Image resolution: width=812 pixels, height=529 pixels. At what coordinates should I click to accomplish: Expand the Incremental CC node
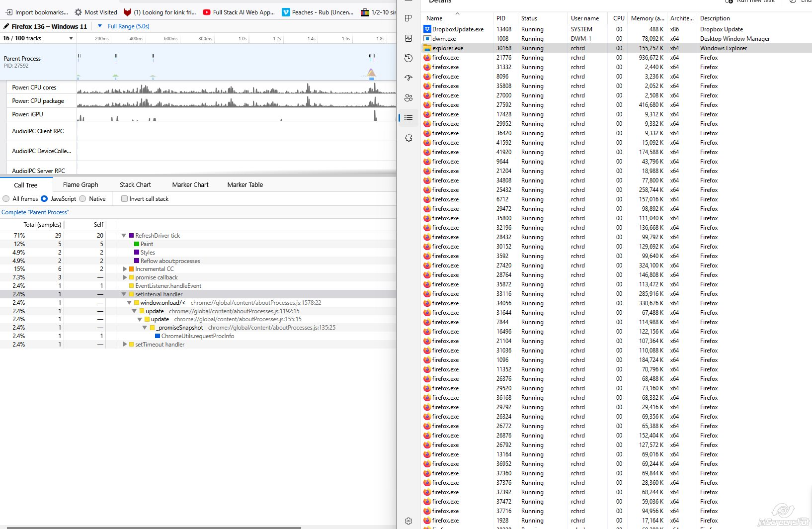(125, 269)
